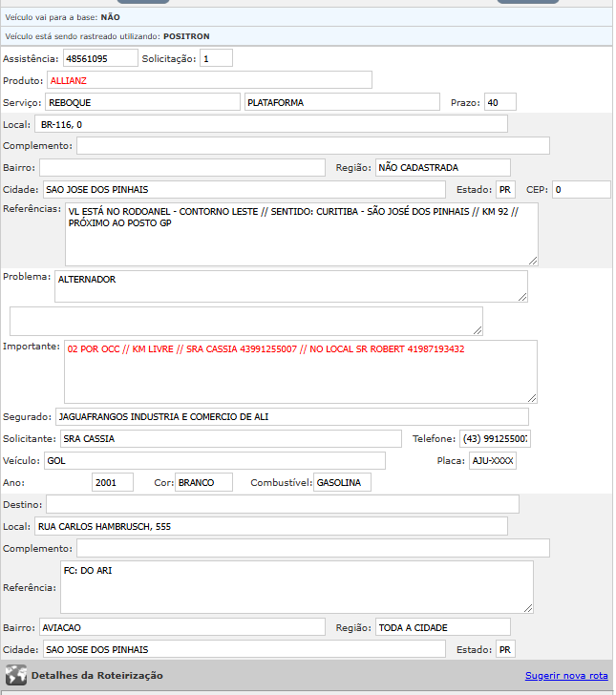Click the CEP input field

pyautogui.click(x=581, y=189)
